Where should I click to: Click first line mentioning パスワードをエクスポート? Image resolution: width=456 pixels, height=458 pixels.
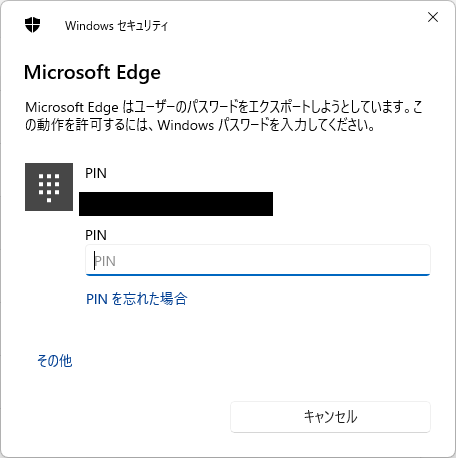[224, 107]
